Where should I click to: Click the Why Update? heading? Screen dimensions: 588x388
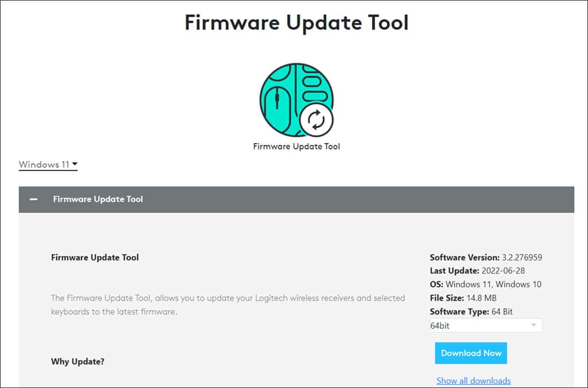(78, 362)
